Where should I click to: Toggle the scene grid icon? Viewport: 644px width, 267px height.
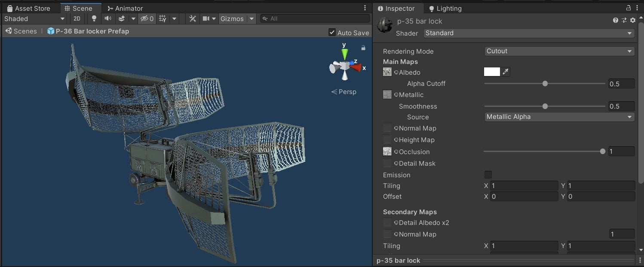(163, 18)
